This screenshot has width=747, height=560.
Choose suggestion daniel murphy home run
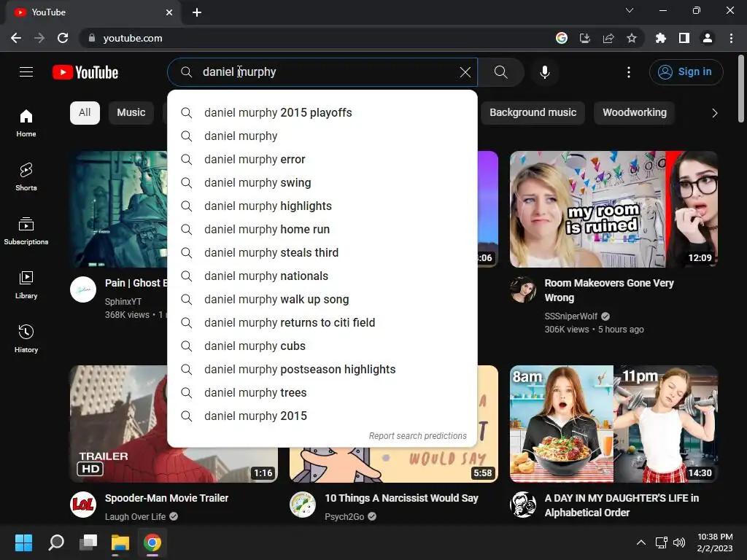(x=322, y=230)
